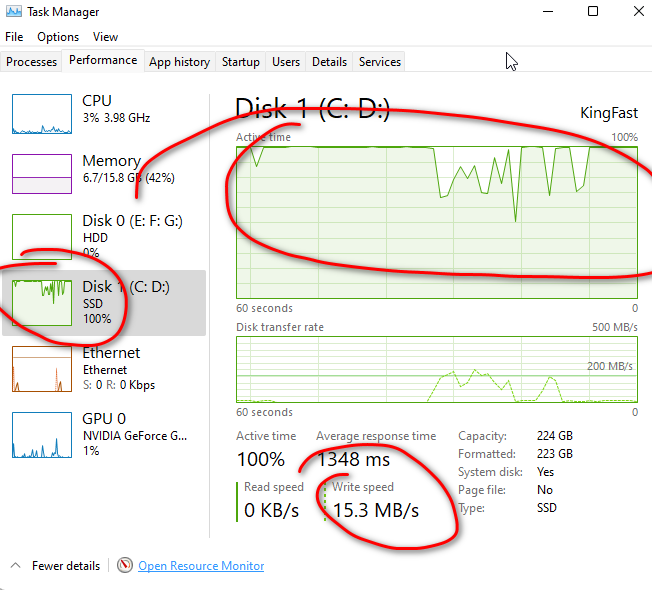Open the Users tab

pos(286,62)
